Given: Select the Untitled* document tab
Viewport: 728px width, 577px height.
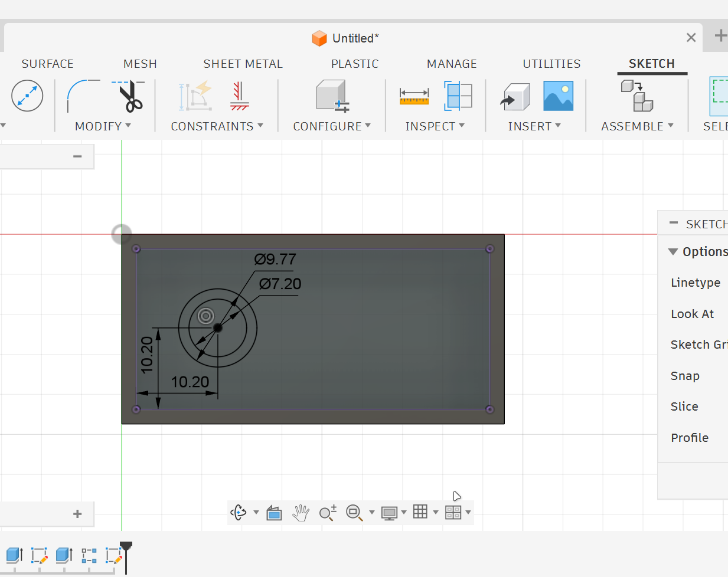Looking at the screenshot, I should point(345,38).
